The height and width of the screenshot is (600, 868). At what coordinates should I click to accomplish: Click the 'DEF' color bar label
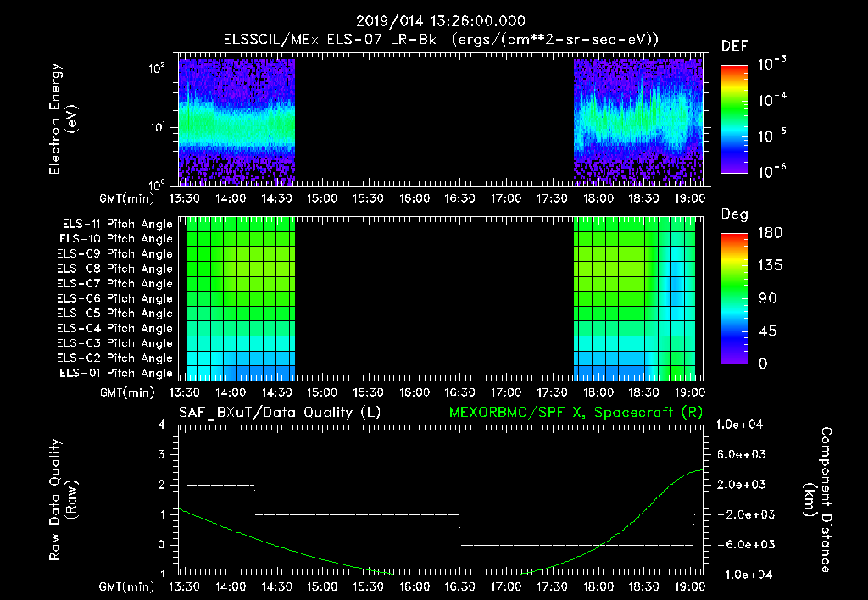tap(735, 47)
